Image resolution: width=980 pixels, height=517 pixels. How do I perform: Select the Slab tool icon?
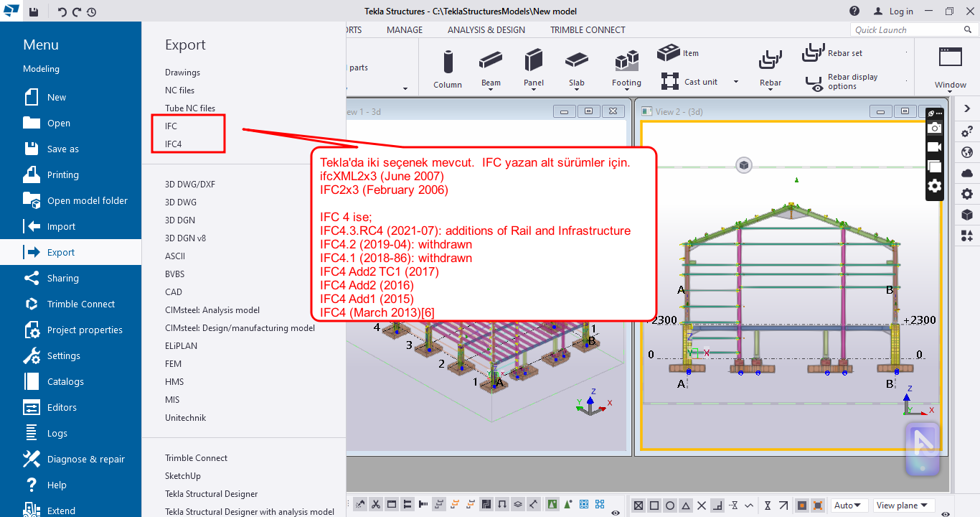point(577,60)
